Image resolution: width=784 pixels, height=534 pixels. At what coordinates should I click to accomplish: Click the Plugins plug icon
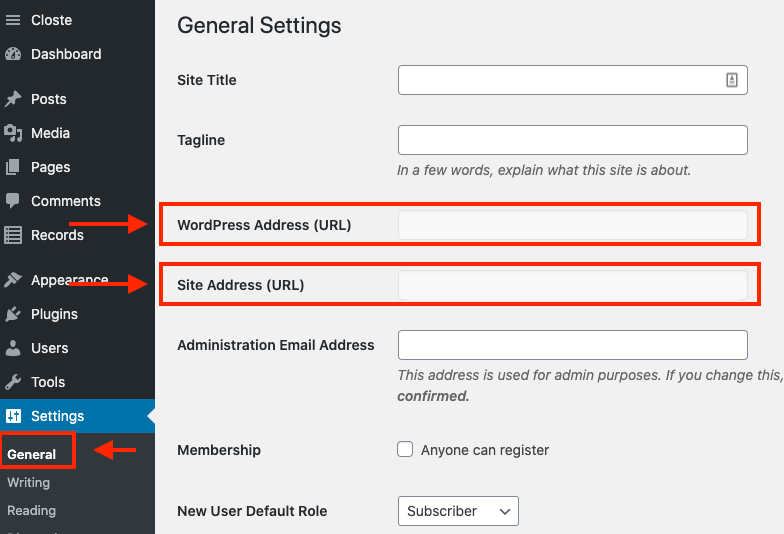13,314
